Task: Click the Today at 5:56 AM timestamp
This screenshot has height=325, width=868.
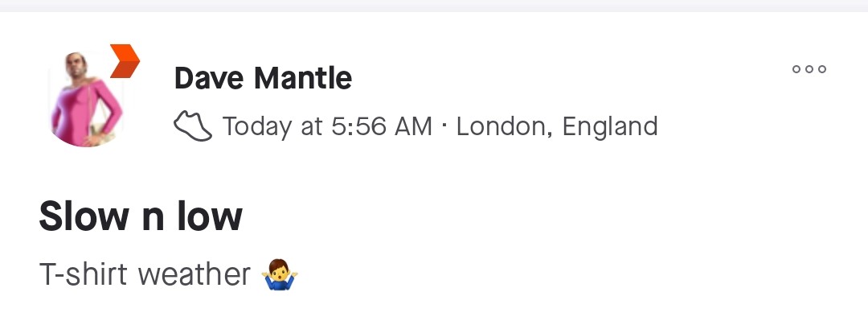Action: pyautogui.click(x=327, y=126)
